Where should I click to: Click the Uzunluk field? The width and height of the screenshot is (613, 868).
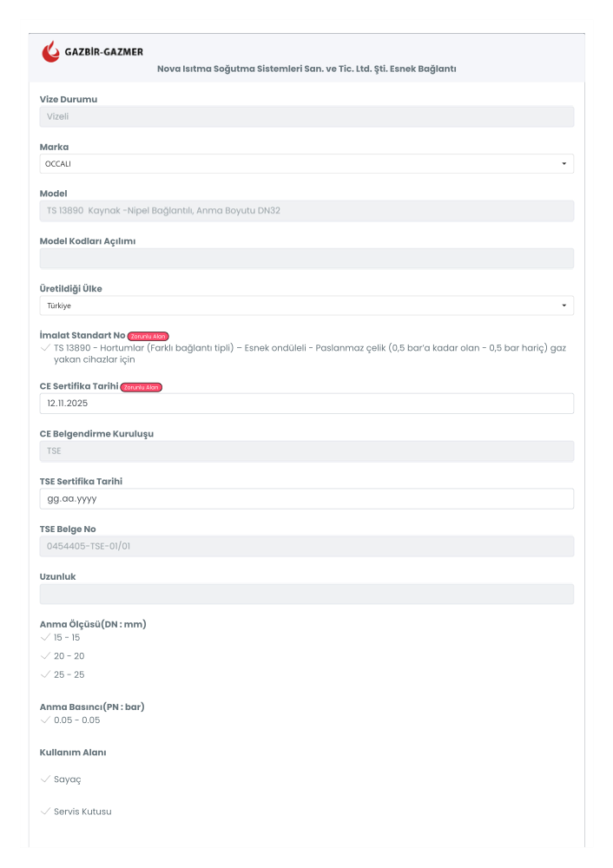tap(306, 594)
